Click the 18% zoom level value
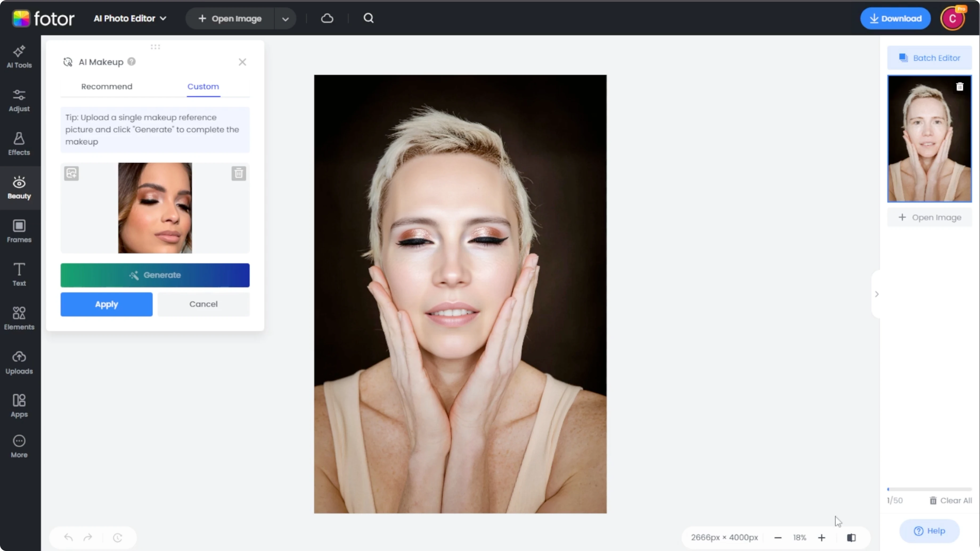The width and height of the screenshot is (980, 551). pos(799,538)
